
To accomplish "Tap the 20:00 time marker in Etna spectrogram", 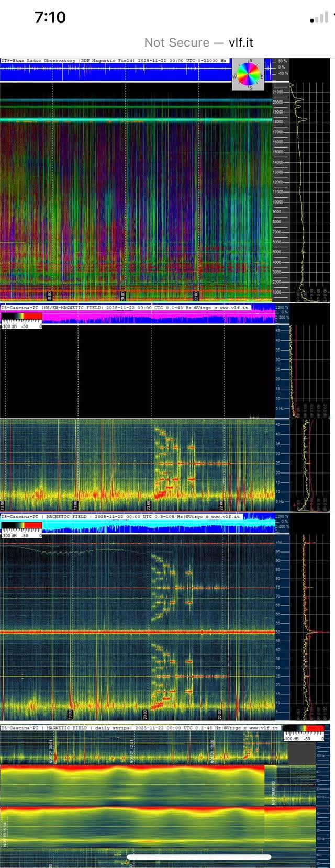I will [123, 295].
